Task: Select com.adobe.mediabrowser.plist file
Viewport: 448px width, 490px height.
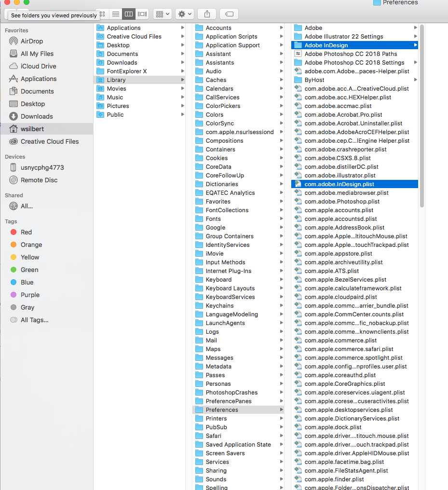Action: tap(354, 193)
